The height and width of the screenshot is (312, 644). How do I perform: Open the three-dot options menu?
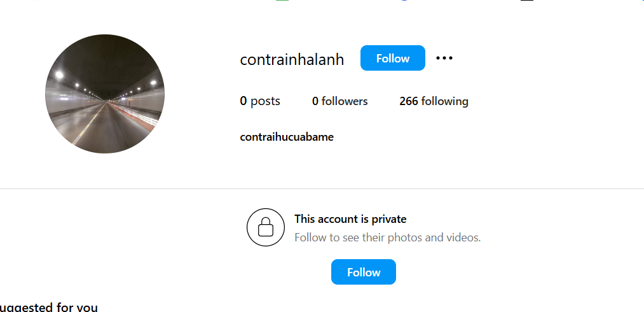click(x=444, y=59)
